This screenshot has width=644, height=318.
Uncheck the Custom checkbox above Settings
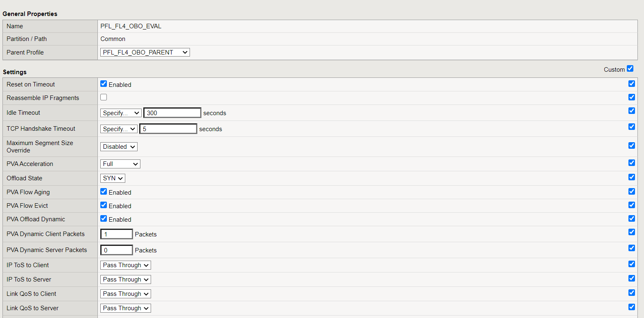[630, 68]
